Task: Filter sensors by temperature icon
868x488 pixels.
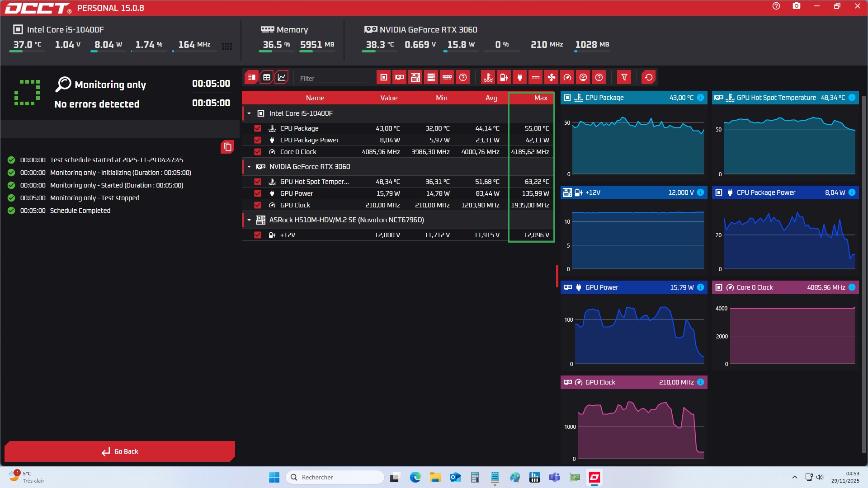Action: [488, 77]
